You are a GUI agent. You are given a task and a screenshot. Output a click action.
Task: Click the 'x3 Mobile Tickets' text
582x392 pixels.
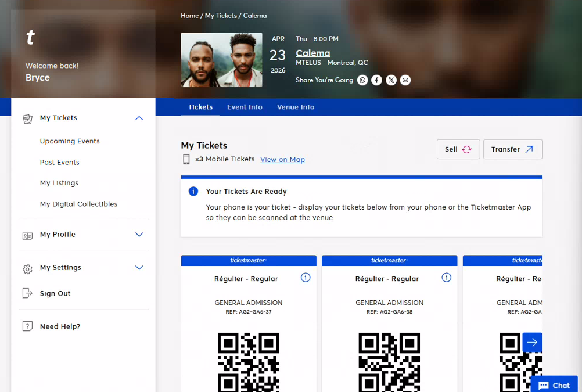225,159
